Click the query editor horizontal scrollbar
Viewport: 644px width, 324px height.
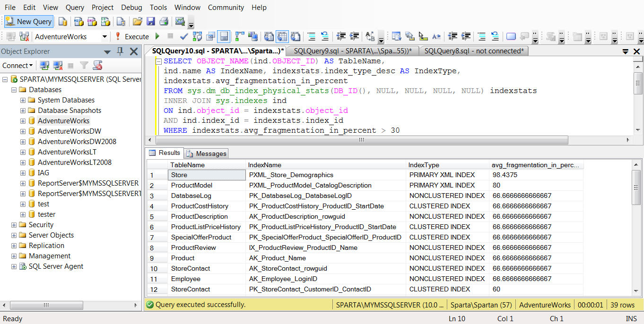[361, 140]
